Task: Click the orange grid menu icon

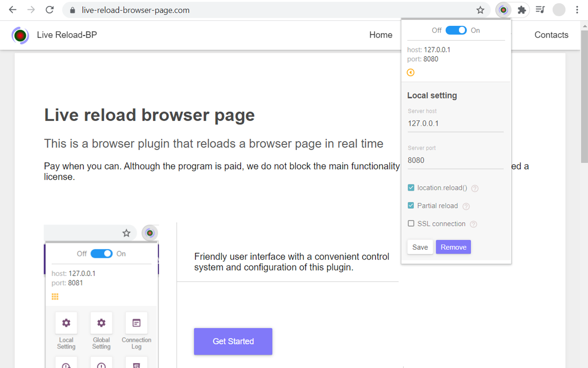Action: [x=55, y=297]
